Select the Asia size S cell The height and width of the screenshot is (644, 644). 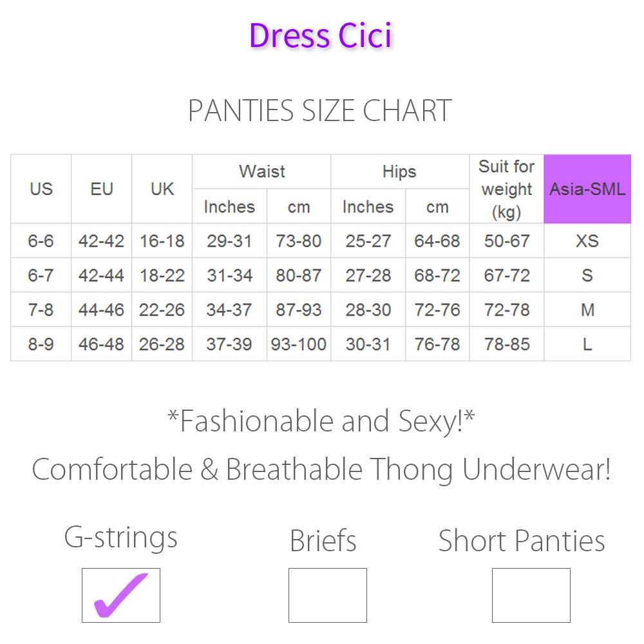(x=587, y=276)
